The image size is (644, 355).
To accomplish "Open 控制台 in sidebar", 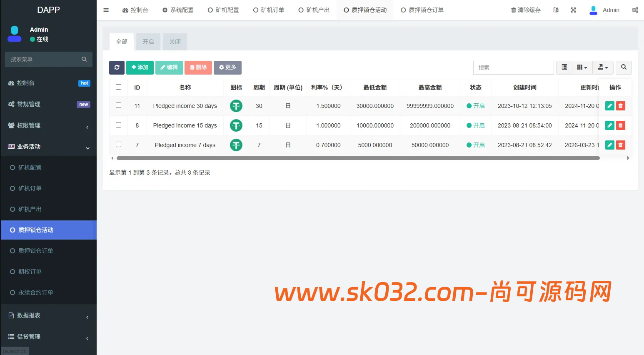I will (x=49, y=83).
